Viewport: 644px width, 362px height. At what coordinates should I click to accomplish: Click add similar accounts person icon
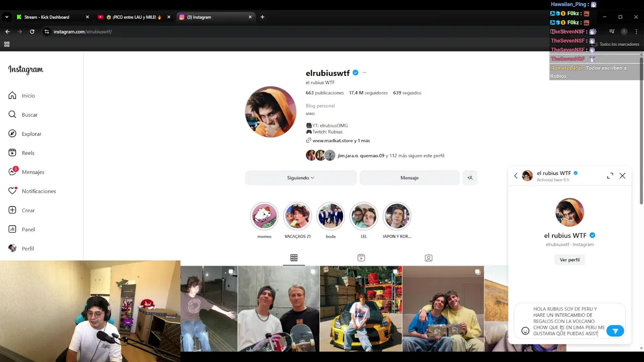470,177
